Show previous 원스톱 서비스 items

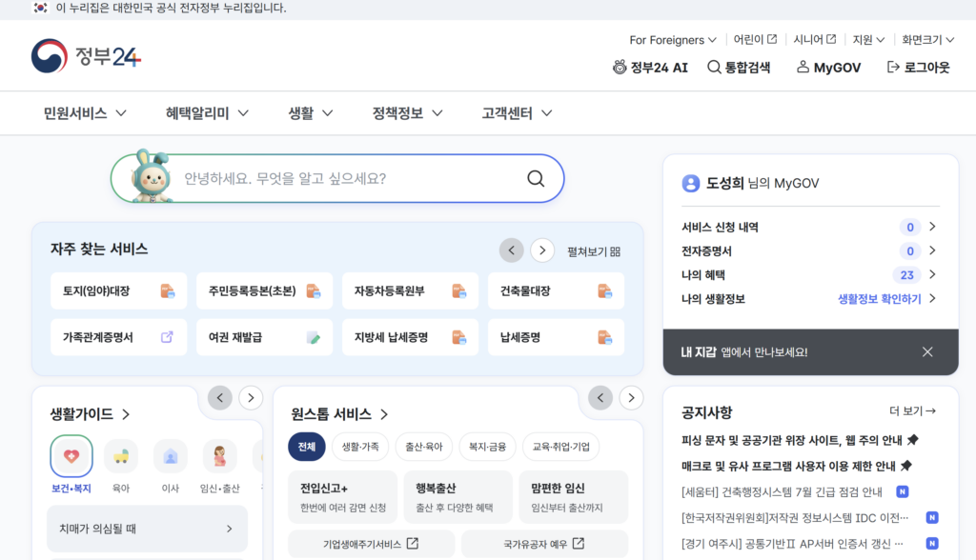(x=600, y=397)
